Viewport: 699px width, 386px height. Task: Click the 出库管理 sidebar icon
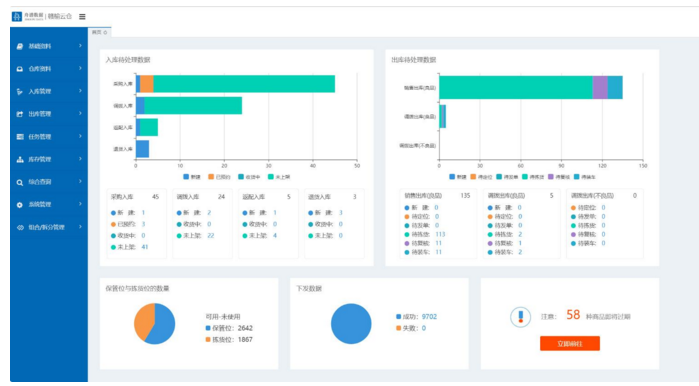(20, 114)
